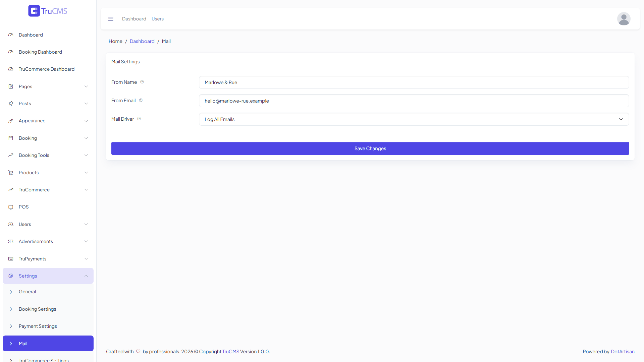Click the Dashboard gauge icon in sidebar
Image resolution: width=644 pixels, height=362 pixels.
click(x=11, y=35)
